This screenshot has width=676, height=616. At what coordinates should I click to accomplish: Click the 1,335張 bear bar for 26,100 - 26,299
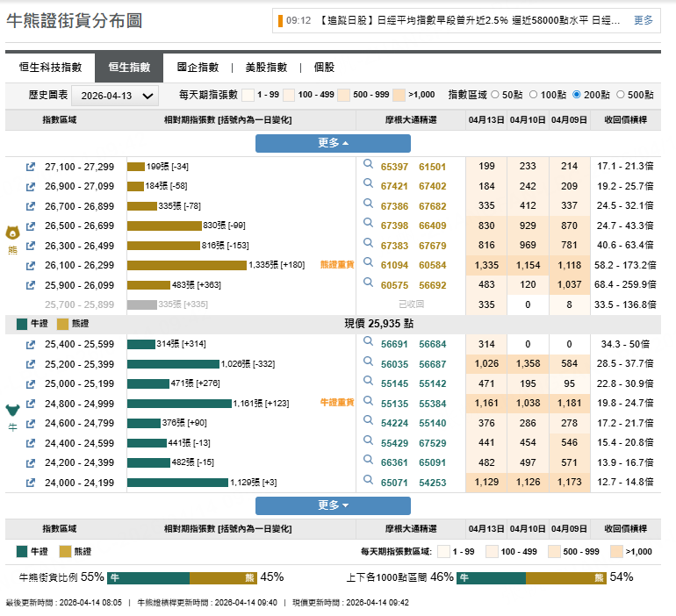(187, 265)
